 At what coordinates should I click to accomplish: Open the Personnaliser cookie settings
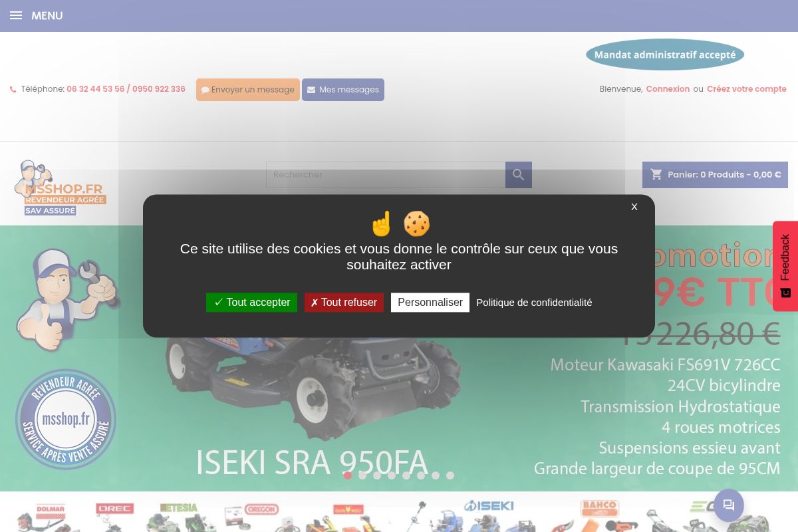click(x=430, y=303)
